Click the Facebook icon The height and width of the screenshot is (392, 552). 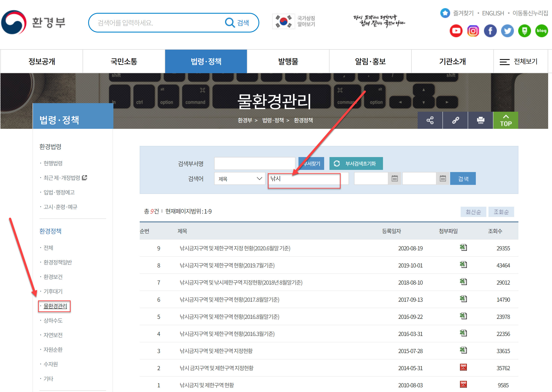click(490, 31)
